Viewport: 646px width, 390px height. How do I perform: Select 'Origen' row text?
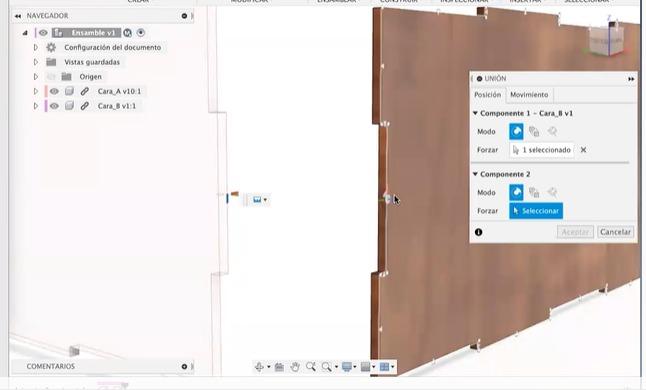click(x=90, y=77)
